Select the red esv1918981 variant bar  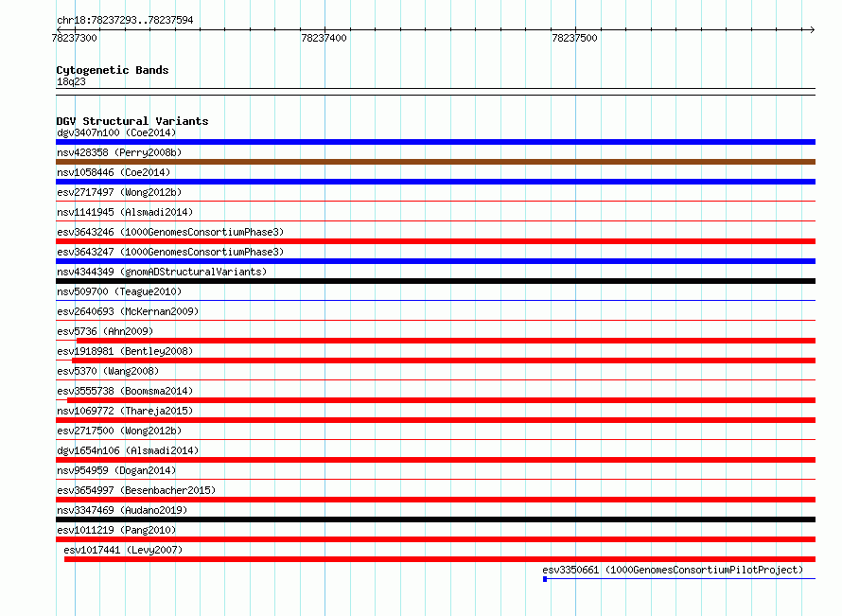(444, 361)
